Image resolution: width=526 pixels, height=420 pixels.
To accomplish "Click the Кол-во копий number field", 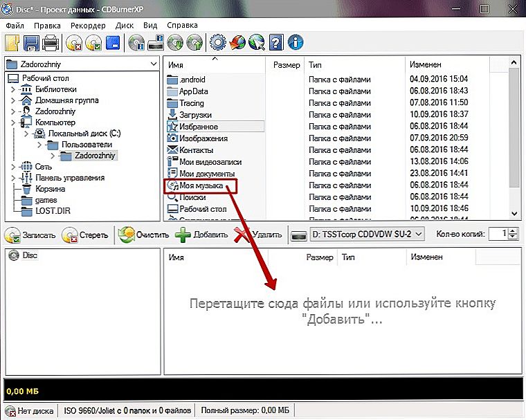I will 498,234.
